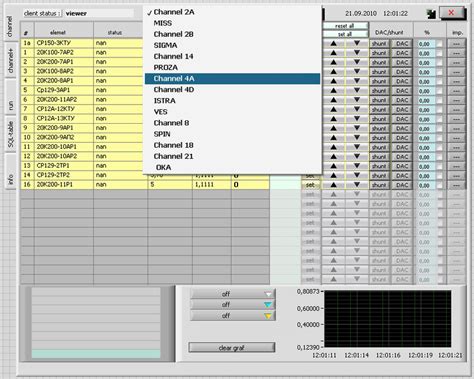Click the up arrow in row 1a
This screenshot has width=474, height=379.
[x=333, y=43]
